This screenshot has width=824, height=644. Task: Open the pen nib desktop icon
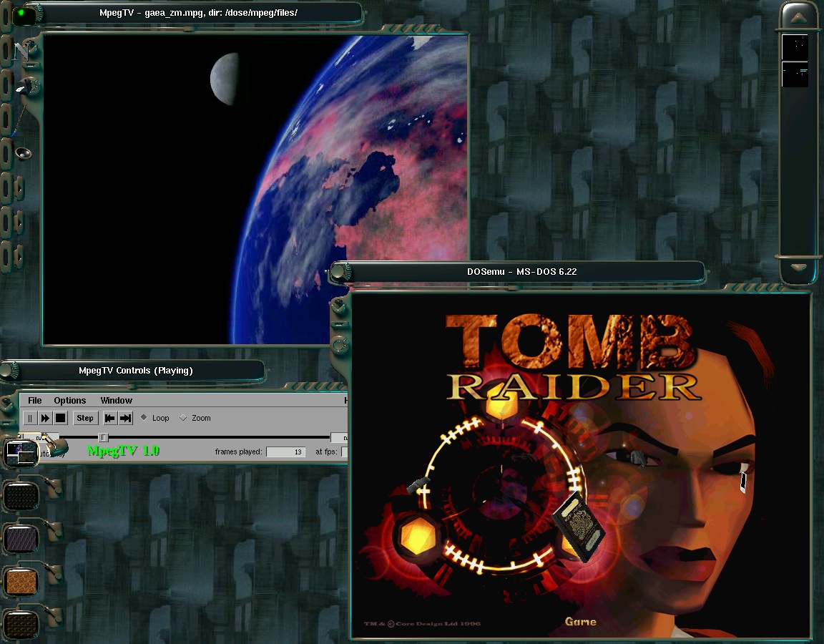click(24, 87)
